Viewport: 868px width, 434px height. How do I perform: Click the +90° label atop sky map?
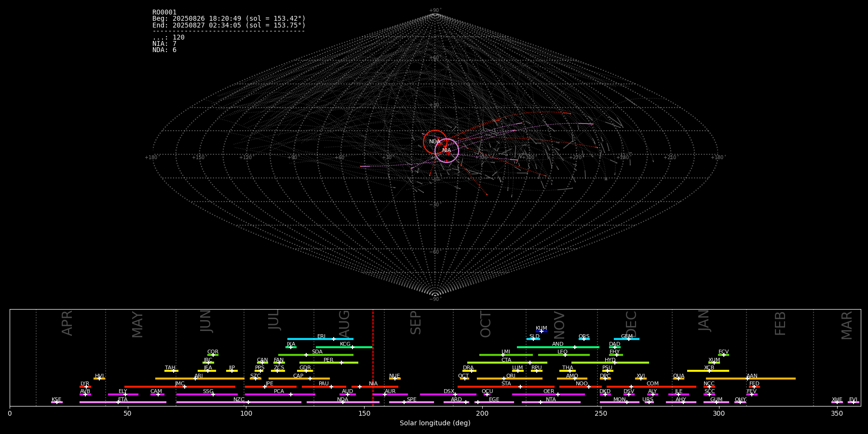click(435, 11)
